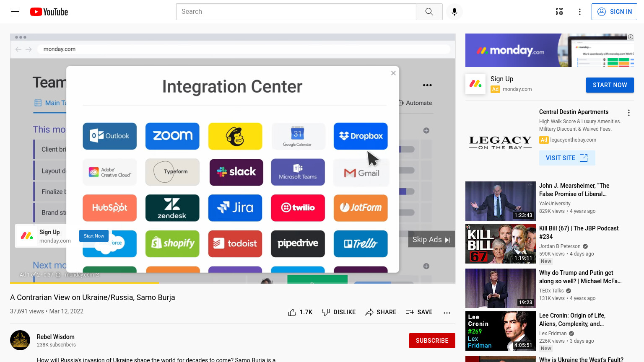
Task: Open Kill Bill (67) JBP Podcast title
Action: pos(579,233)
